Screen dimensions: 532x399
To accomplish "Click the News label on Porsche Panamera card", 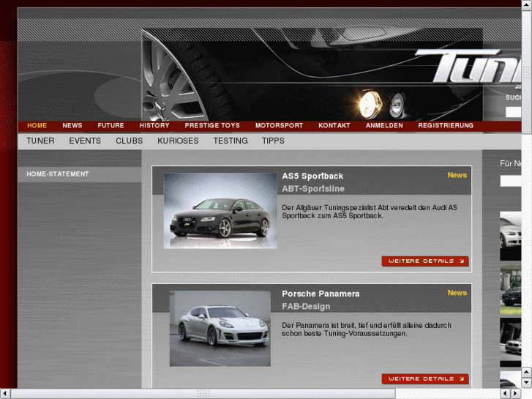I will tap(457, 293).
